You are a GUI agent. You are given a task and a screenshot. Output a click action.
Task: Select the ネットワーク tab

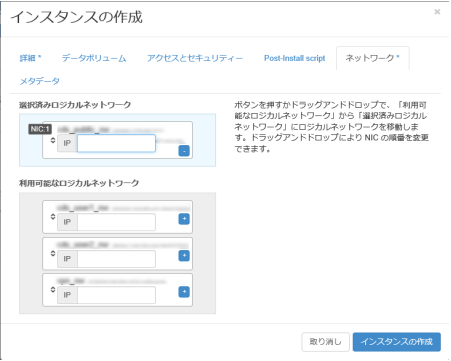(x=373, y=58)
